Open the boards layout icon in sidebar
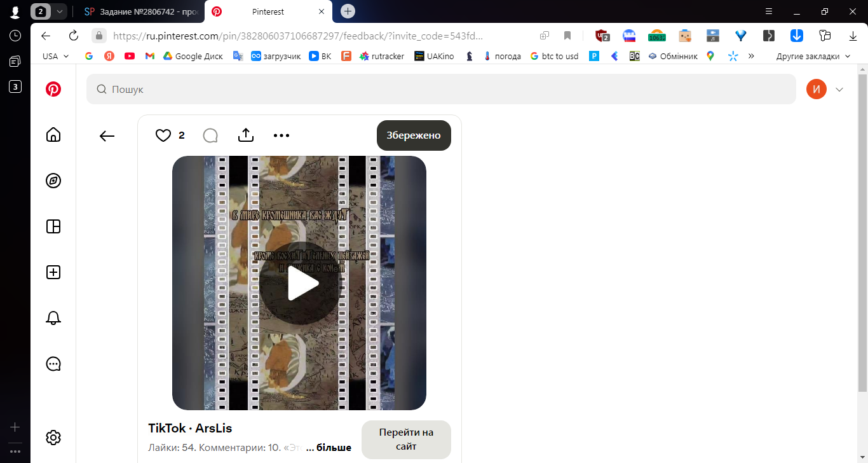 click(53, 226)
